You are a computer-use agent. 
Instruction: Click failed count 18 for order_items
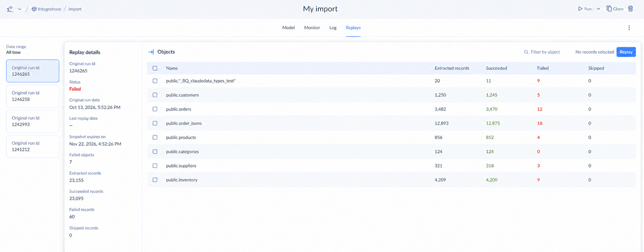click(x=540, y=123)
